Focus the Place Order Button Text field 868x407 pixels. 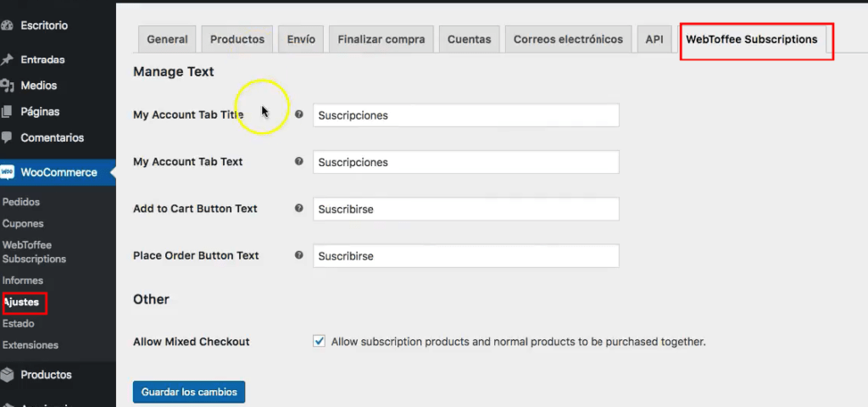[465, 256]
